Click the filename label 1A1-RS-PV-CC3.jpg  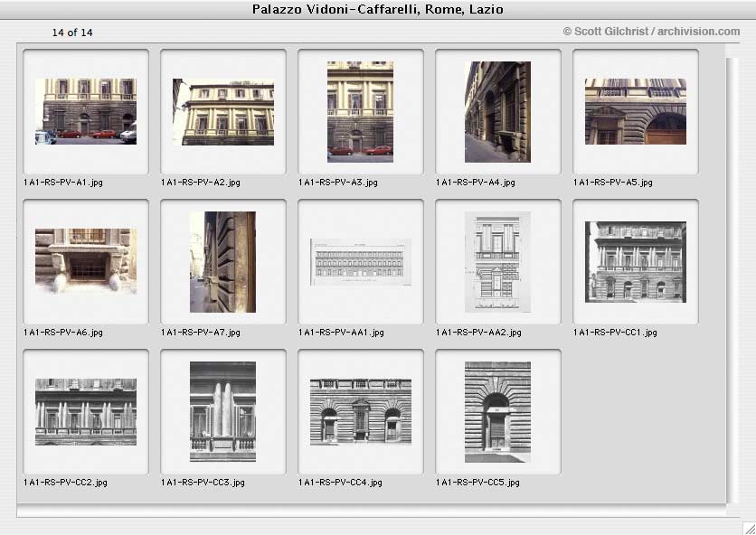[203, 482]
